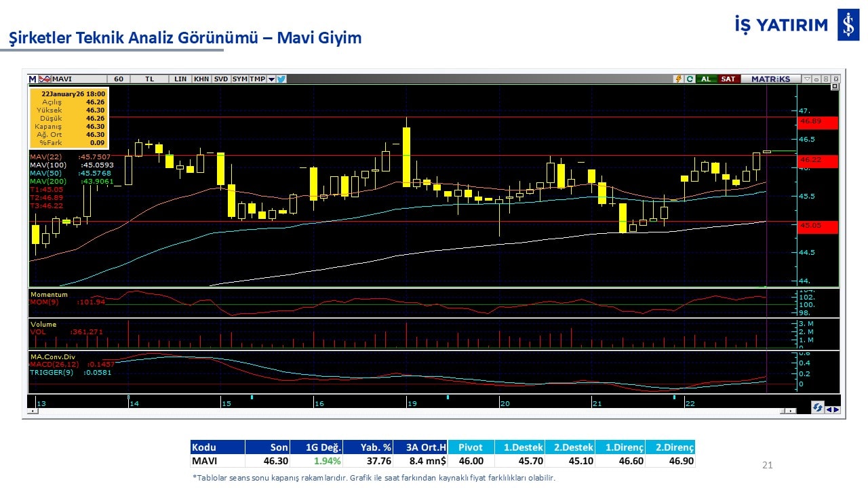Click the Twitter bird icon
This screenshot has height=488, width=868.
[281, 79]
